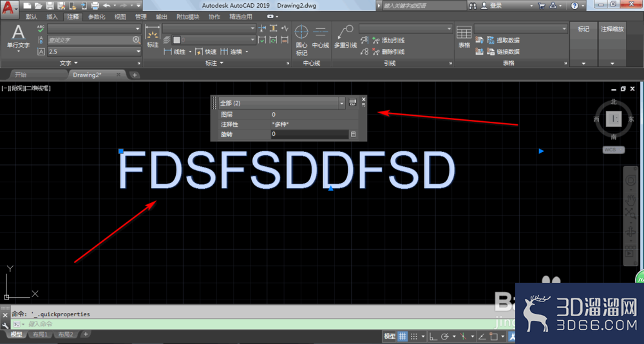Switch to the 插入 ribbon tab
This screenshot has width=644, height=344.
point(52,17)
